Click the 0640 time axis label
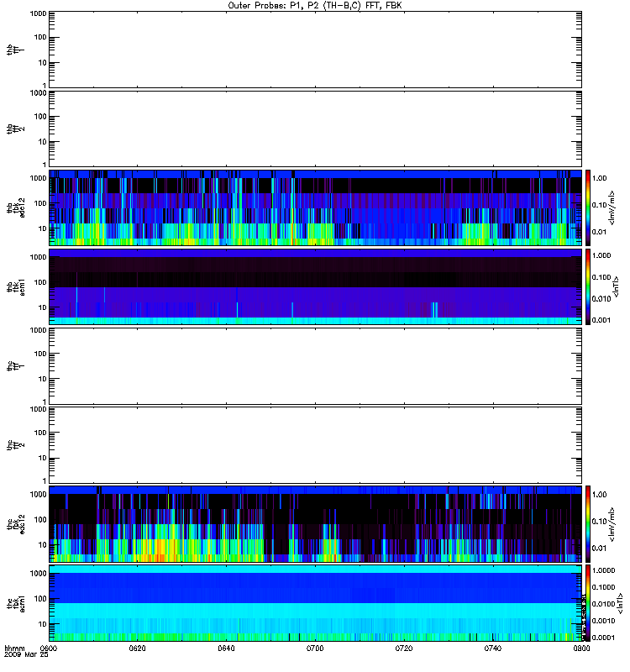 point(226,648)
